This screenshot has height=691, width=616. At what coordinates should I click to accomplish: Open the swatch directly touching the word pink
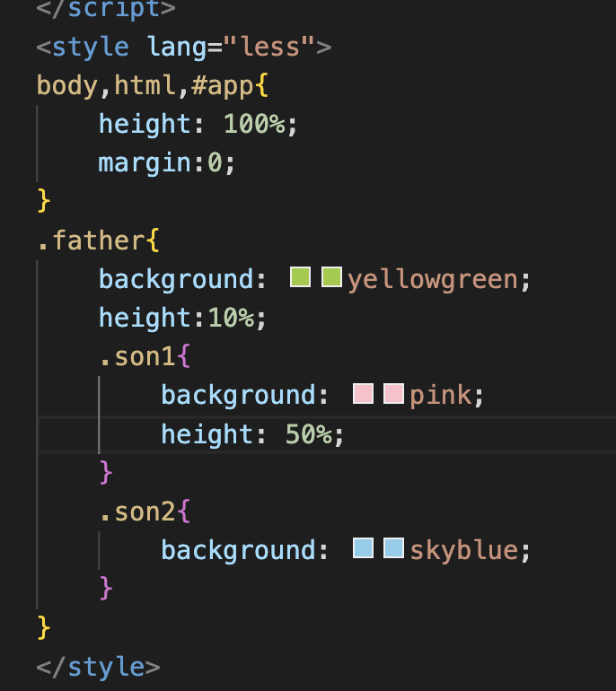[394, 394]
